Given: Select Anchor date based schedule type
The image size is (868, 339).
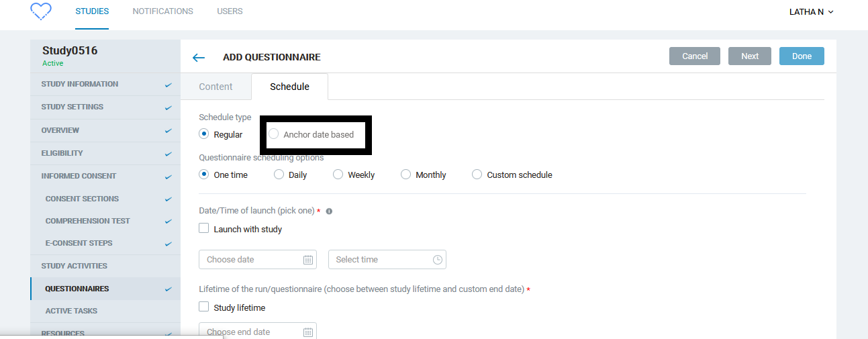Looking at the screenshot, I should [x=274, y=134].
